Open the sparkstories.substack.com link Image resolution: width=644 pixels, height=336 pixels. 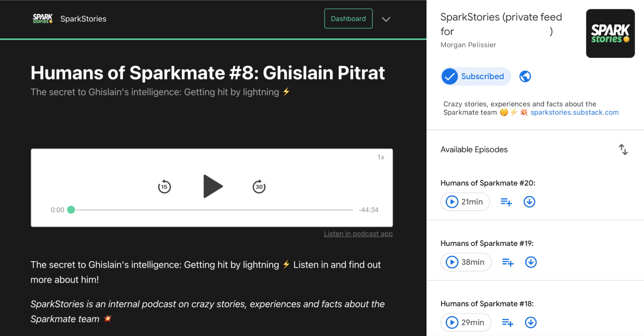[x=574, y=112]
